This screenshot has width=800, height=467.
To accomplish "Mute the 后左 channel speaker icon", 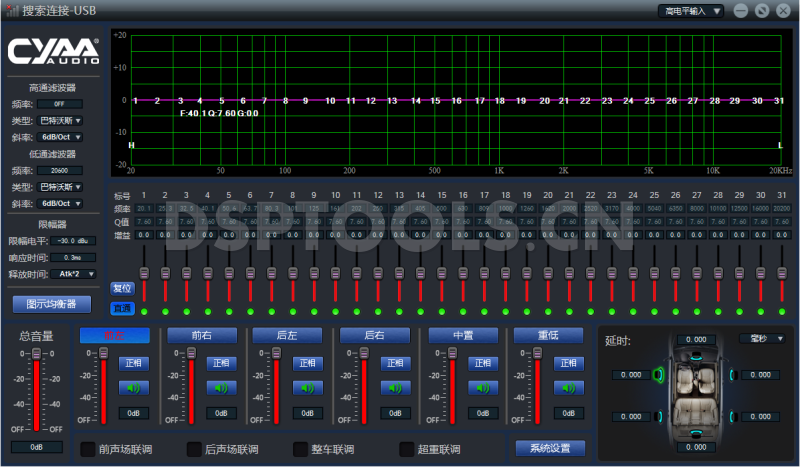I will [x=308, y=388].
